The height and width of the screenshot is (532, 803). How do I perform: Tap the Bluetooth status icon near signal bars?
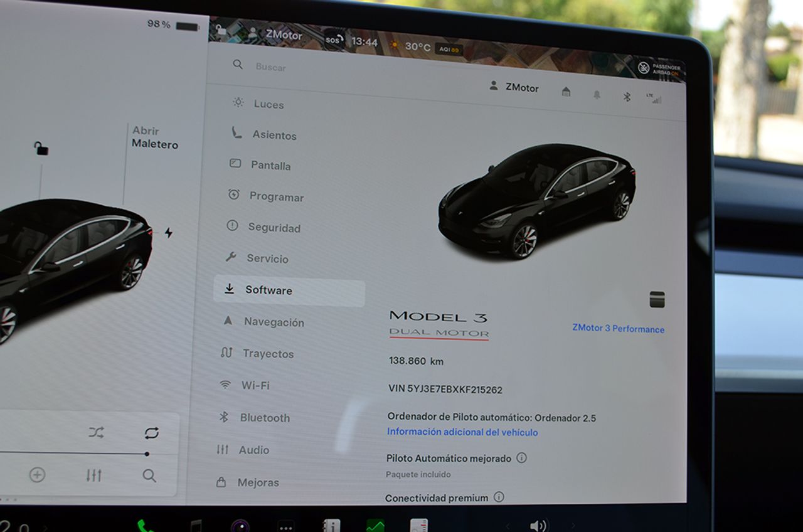[626, 98]
